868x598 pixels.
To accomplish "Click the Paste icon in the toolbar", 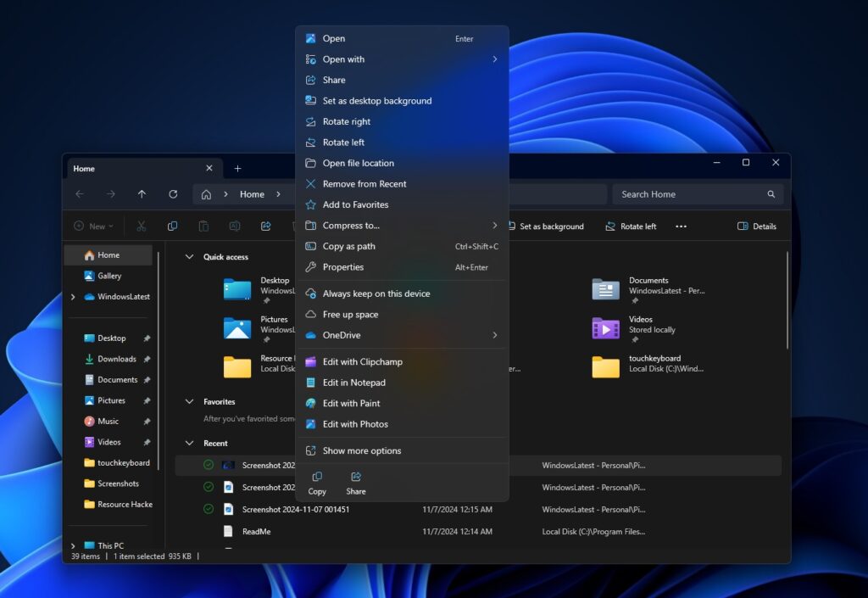I will point(203,226).
